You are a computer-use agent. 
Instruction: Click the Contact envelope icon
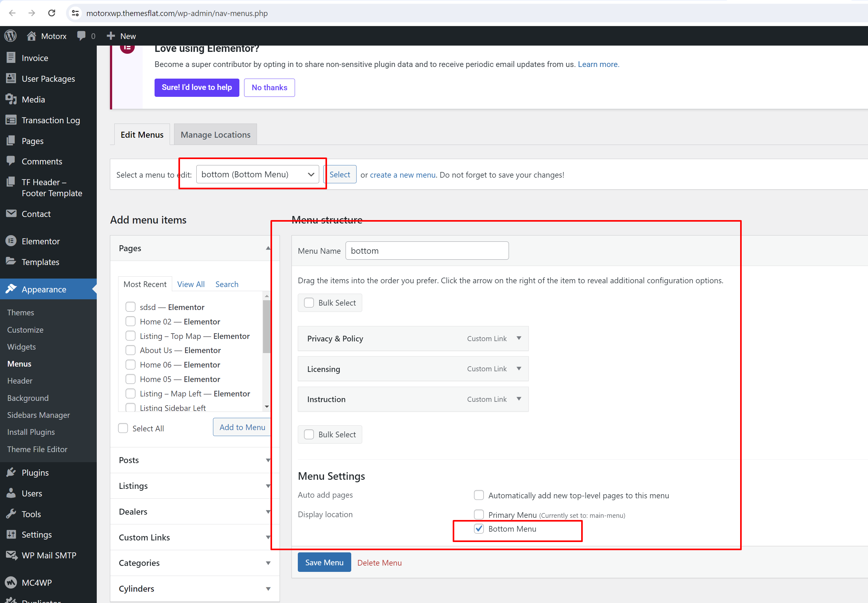[11, 213]
